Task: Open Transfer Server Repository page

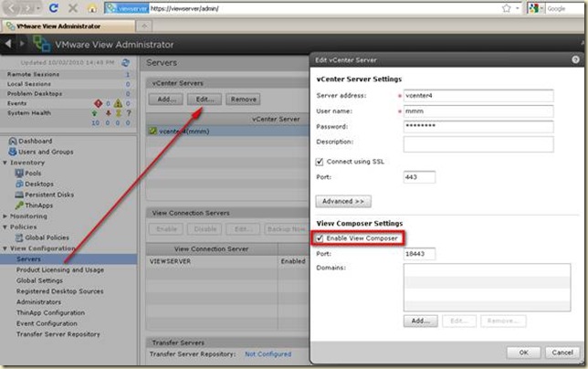Action: click(58, 334)
